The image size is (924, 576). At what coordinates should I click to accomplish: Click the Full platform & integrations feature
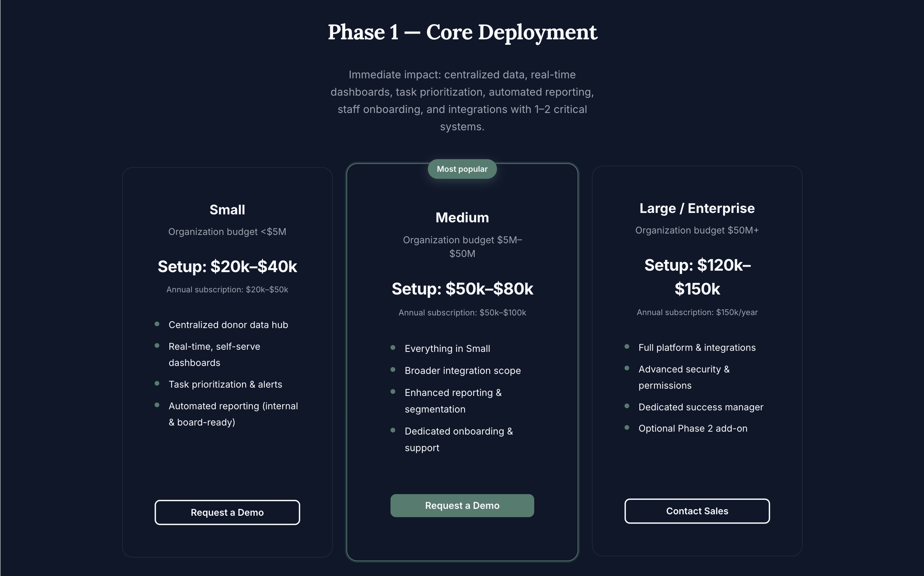point(697,348)
